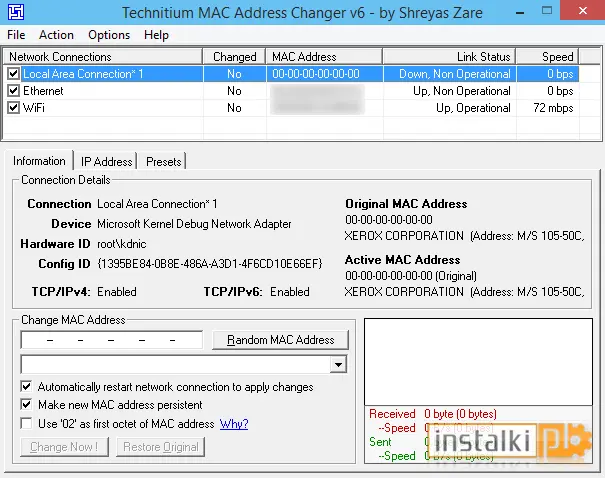Enable Use '02' as first octet option
This screenshot has width=605, height=478.
coord(26,424)
